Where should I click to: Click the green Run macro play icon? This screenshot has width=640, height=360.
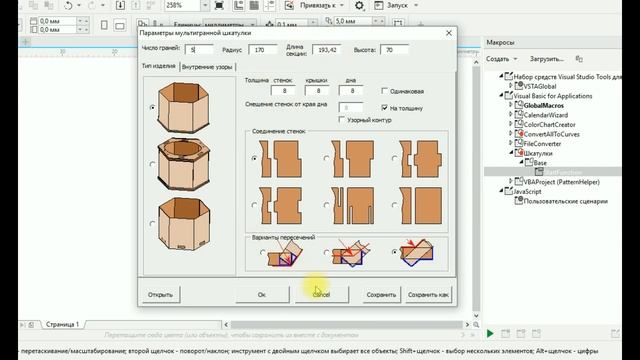point(490,333)
